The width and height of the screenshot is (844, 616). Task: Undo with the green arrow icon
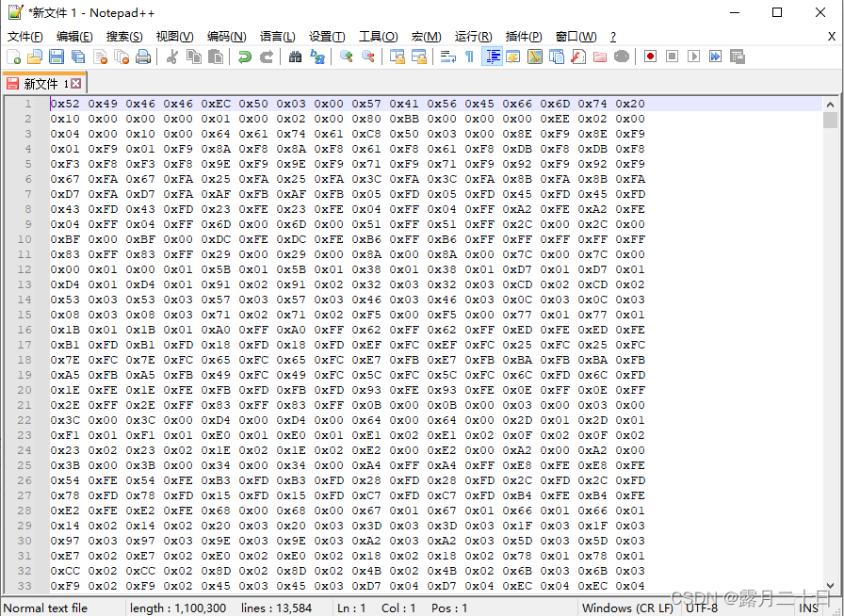[245, 57]
